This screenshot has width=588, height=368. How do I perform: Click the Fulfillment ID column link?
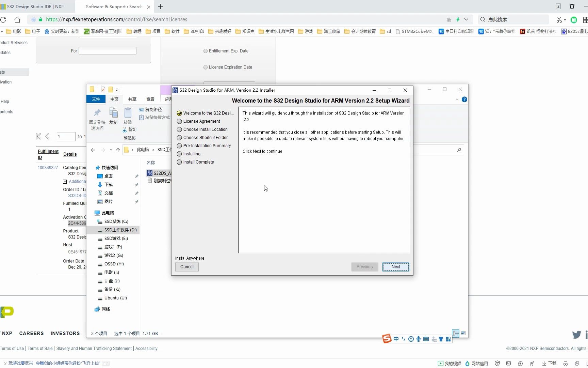click(48, 154)
